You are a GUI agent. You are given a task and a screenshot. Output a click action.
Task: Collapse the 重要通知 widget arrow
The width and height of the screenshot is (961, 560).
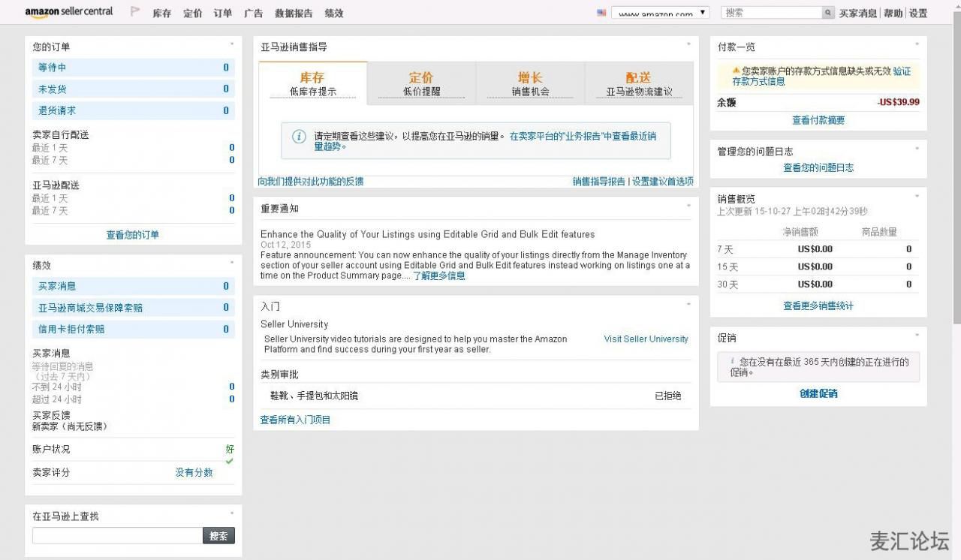(688, 206)
